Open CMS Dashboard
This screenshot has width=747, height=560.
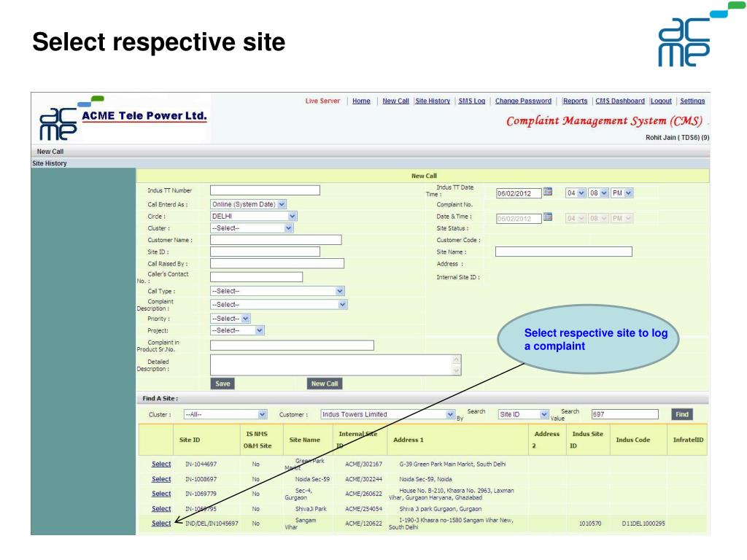[x=620, y=101]
